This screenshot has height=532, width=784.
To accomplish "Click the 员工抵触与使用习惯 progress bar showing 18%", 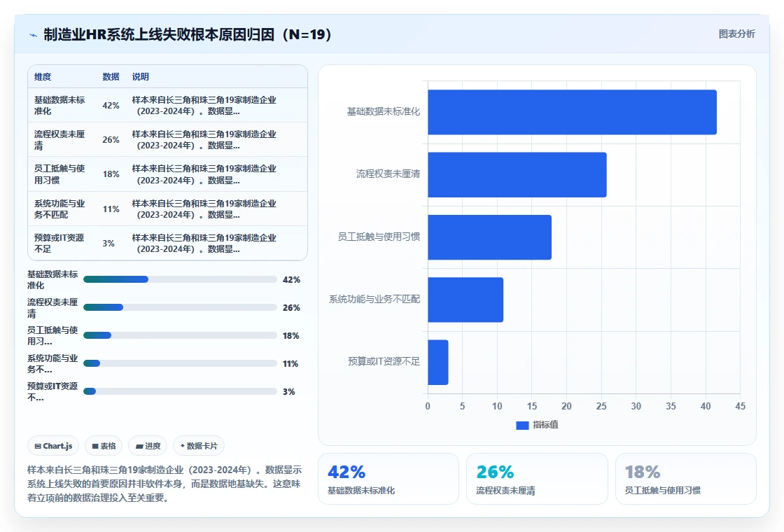I will 180,335.
